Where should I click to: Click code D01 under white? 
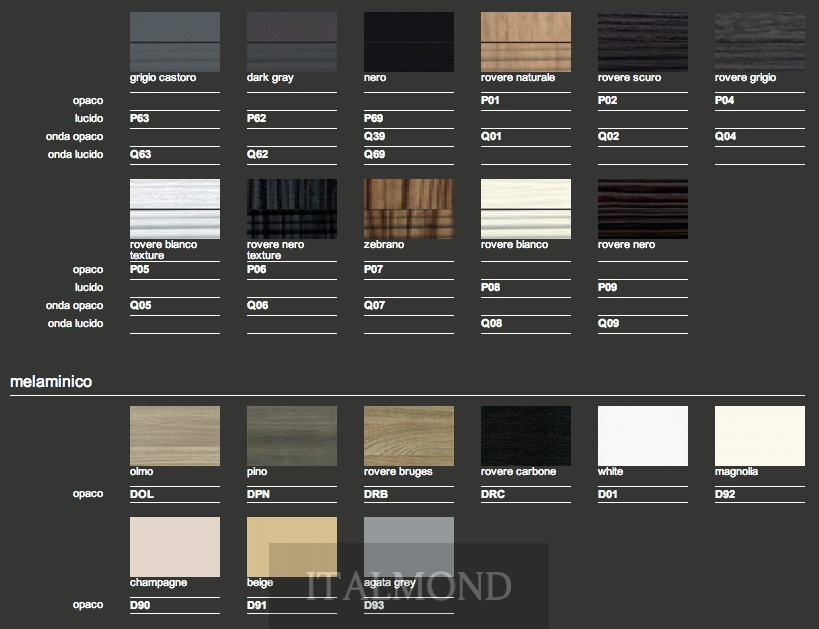607,494
